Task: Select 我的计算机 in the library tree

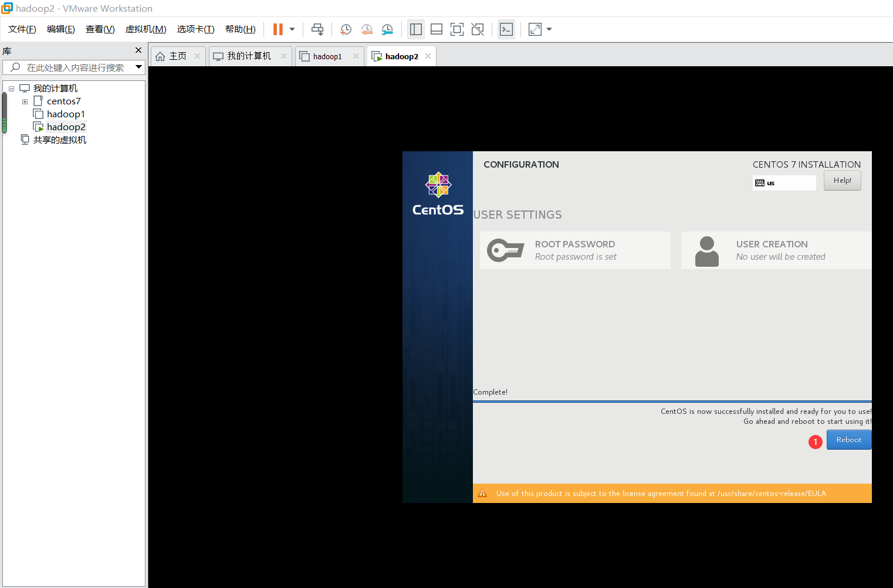Action: click(x=55, y=89)
